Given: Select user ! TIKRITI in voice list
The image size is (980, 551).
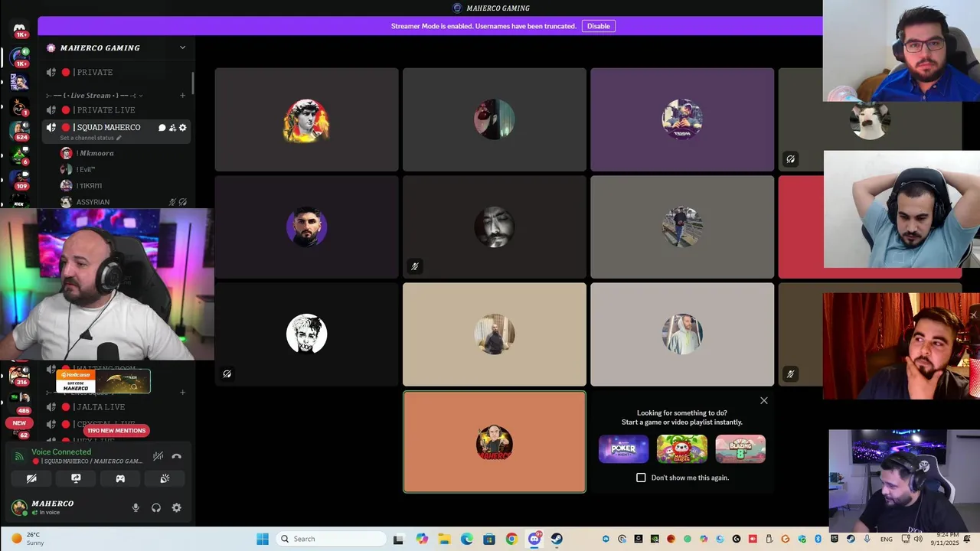Looking at the screenshot, I should point(123,186).
